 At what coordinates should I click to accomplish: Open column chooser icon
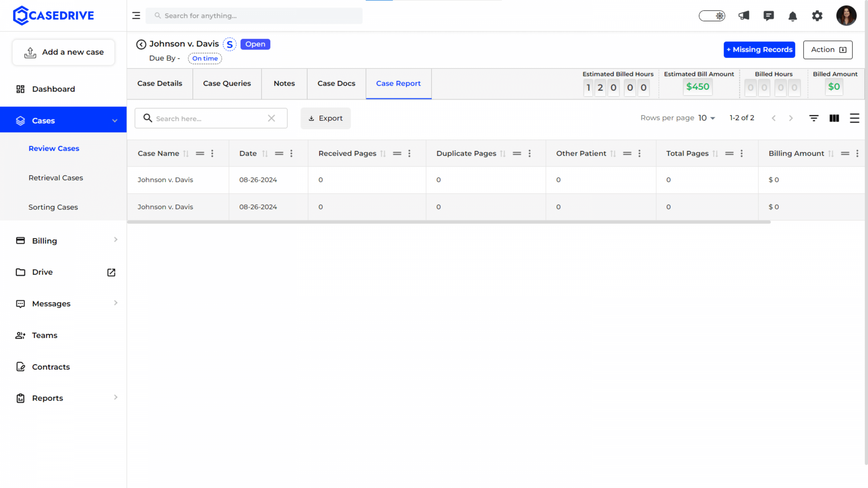coord(834,118)
